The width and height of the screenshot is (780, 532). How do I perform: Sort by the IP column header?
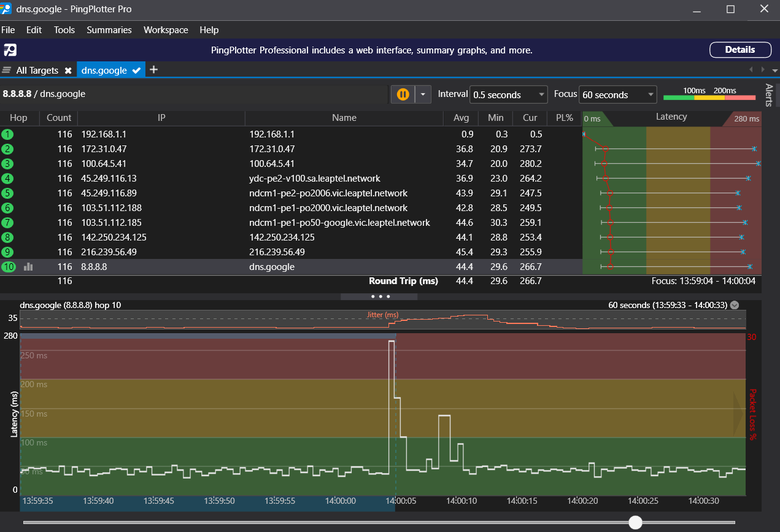click(161, 118)
